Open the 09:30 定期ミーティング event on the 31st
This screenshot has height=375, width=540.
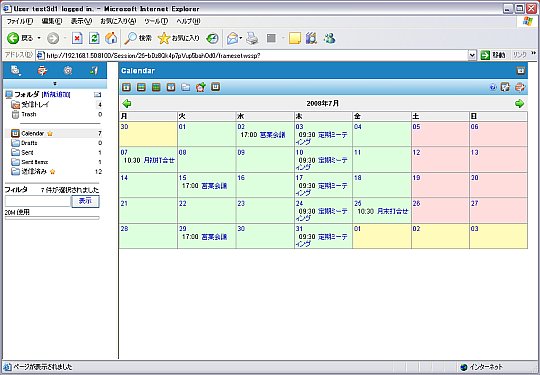pos(323,240)
